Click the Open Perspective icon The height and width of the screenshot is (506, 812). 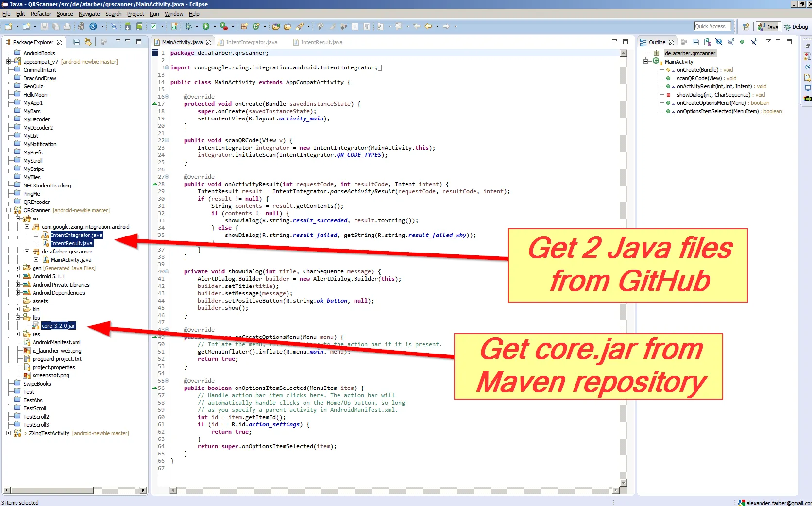pos(745,27)
